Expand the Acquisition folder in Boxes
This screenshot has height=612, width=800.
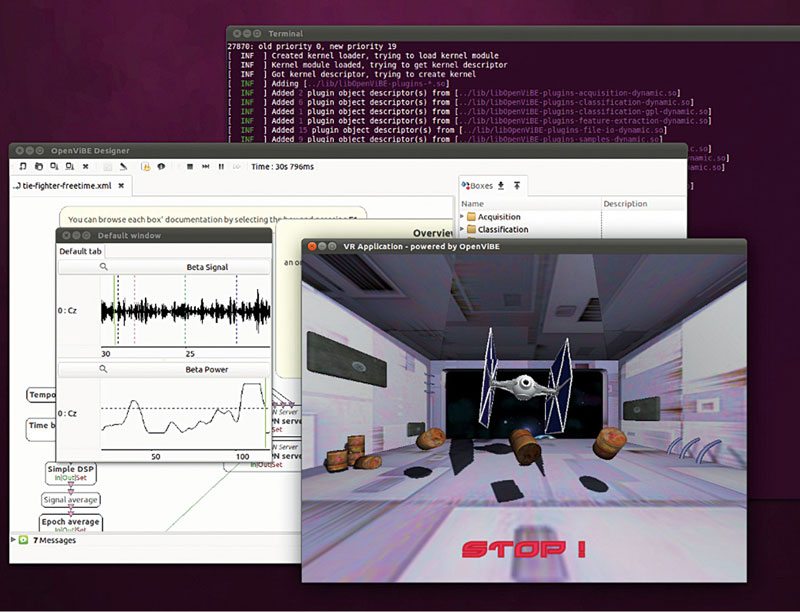point(462,217)
